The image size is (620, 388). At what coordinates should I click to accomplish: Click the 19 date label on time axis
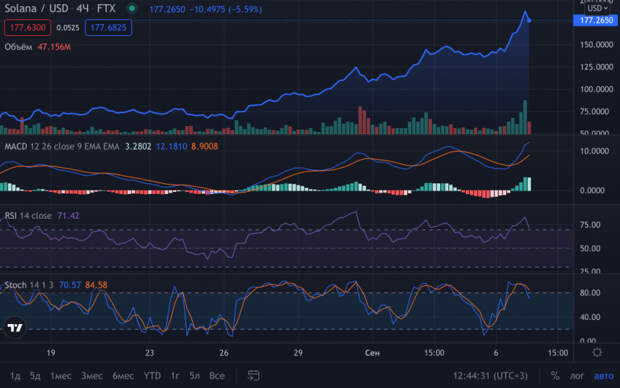click(51, 353)
